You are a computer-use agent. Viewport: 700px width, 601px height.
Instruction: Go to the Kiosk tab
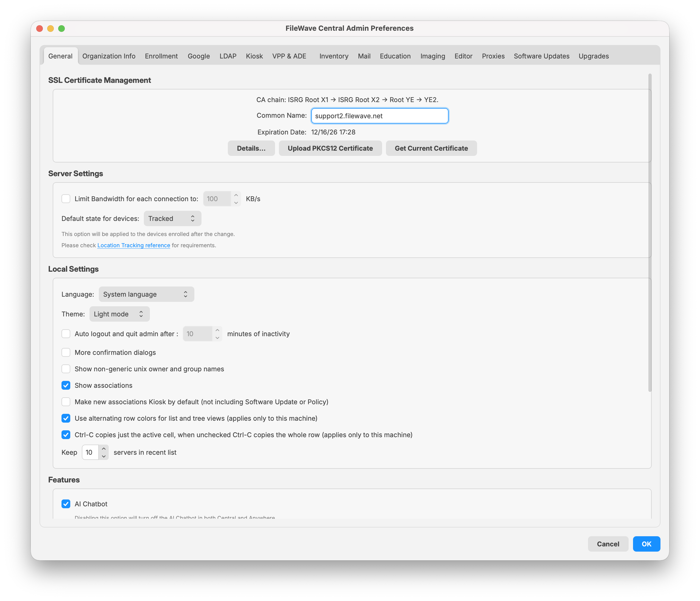(x=254, y=56)
